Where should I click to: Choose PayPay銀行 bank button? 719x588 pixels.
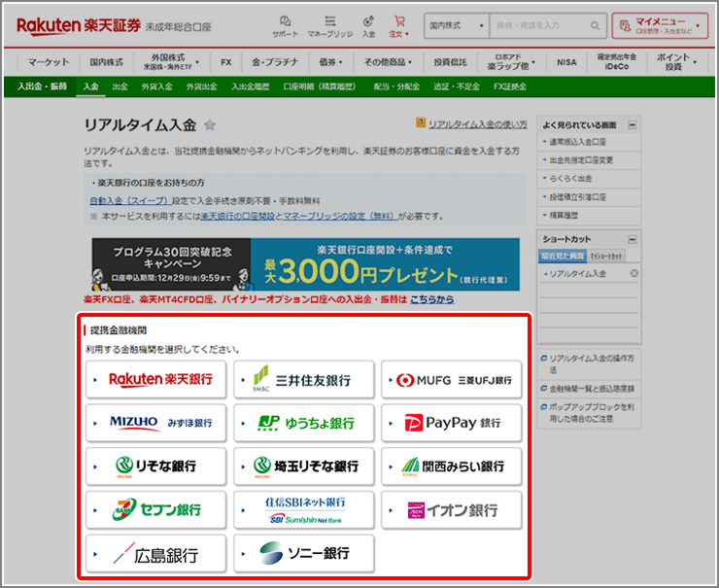(x=451, y=423)
